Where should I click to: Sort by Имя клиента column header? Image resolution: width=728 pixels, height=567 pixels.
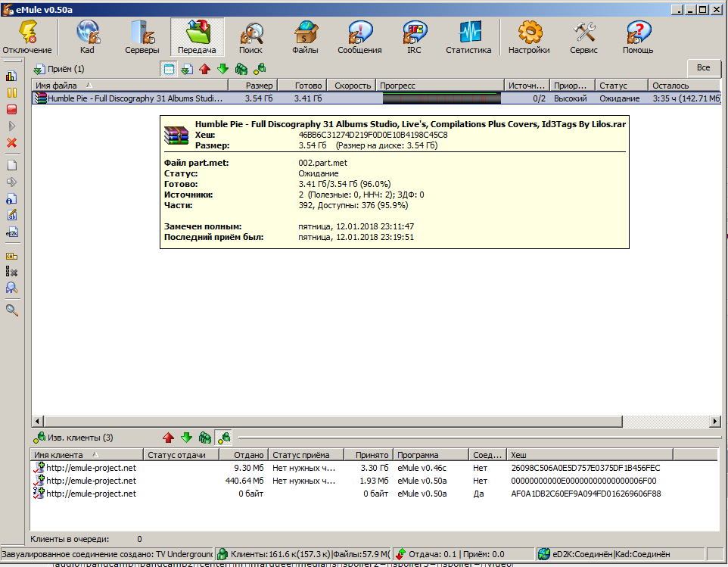click(x=87, y=455)
